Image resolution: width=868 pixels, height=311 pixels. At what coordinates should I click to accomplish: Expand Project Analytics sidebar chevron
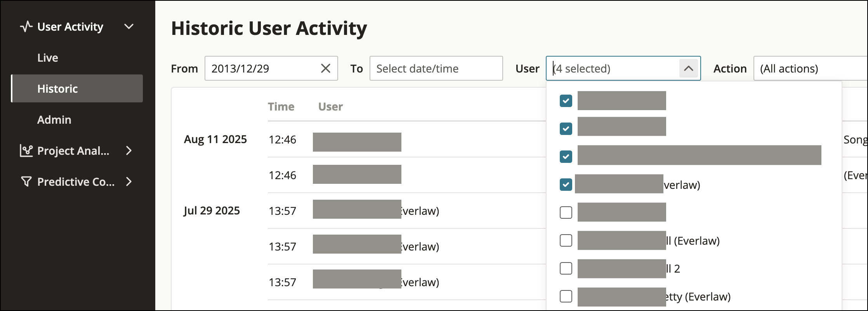(x=129, y=150)
